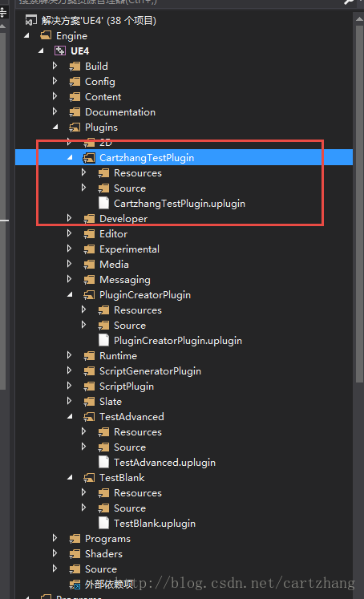Viewport: 364px width, 599px height.
Task: Expand the Content folder arrow
Action: (55, 96)
